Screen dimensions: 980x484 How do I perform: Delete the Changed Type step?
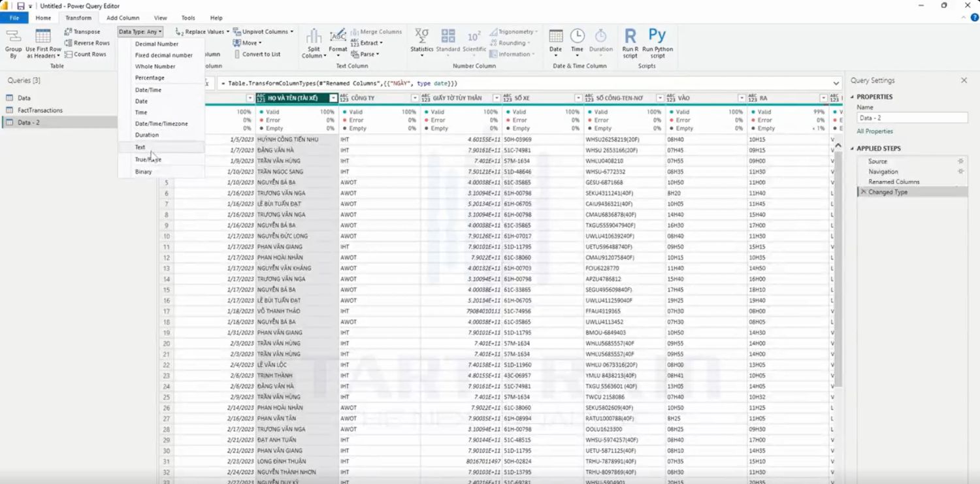(863, 192)
